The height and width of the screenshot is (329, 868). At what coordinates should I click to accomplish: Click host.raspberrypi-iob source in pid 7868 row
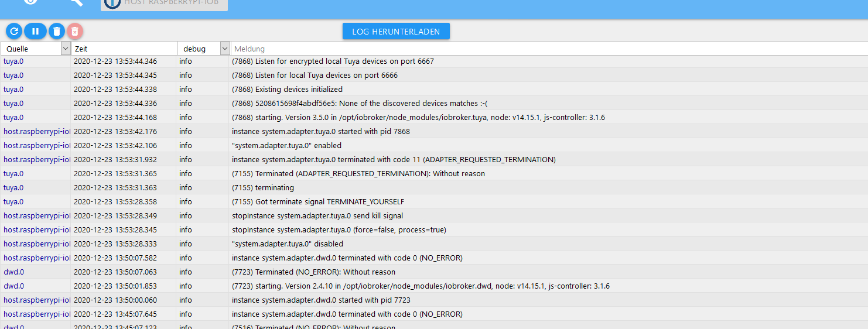coord(37,131)
